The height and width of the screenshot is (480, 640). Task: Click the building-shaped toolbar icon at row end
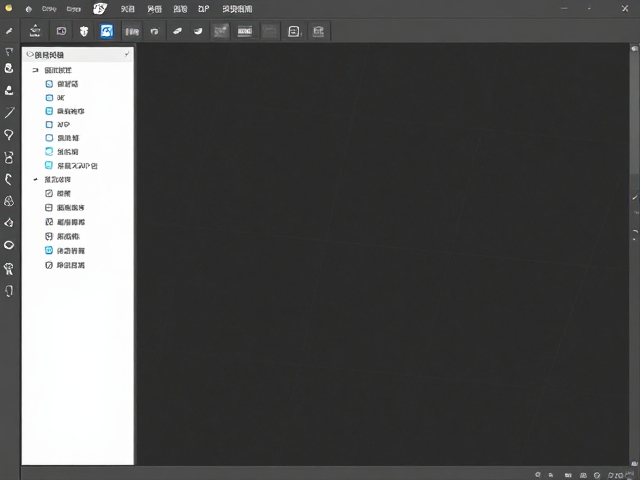(x=318, y=31)
